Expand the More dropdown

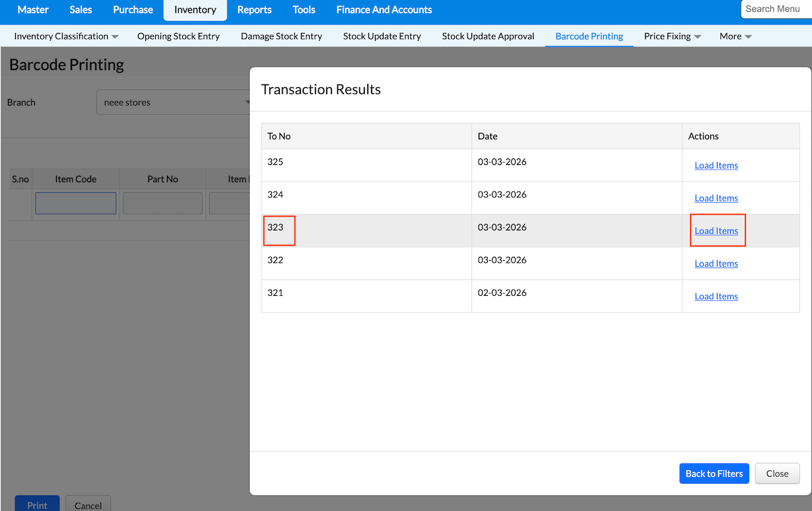pos(735,36)
